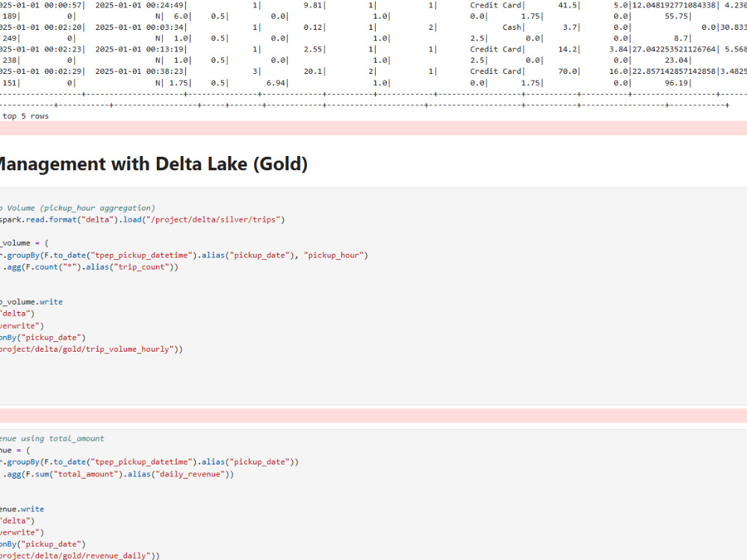Click the 'Cash' payment type cell
The width and height of the screenshot is (747, 560).
512,27
